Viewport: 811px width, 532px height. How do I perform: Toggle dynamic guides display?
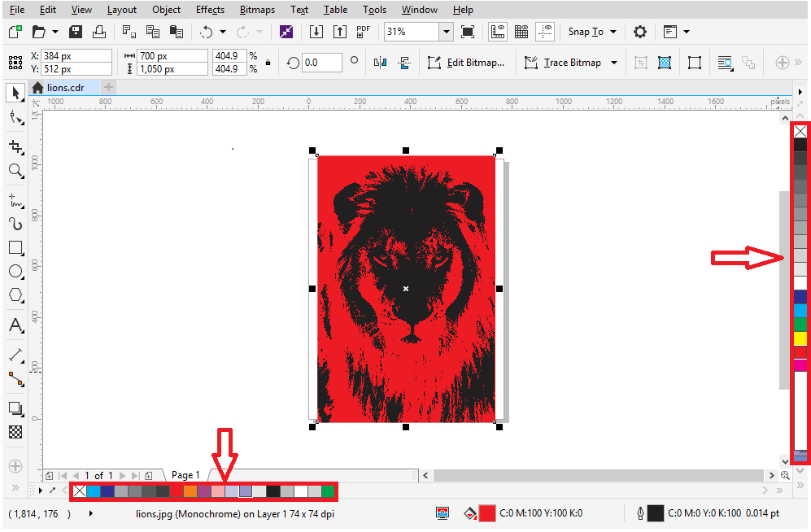(x=544, y=31)
